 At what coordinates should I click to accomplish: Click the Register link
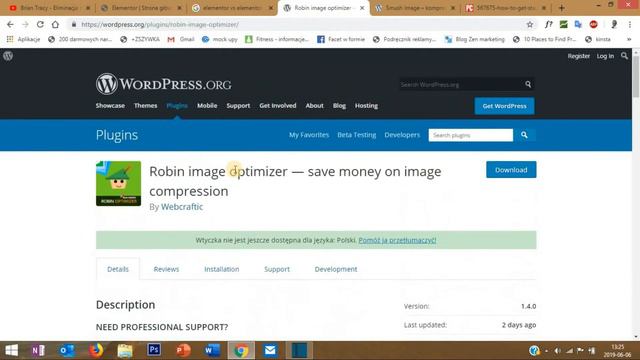coord(578,56)
